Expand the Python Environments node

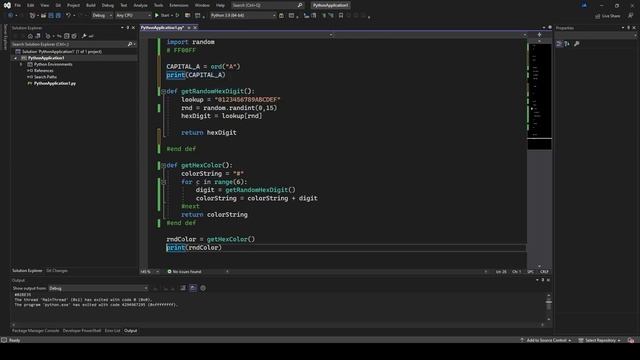21,64
